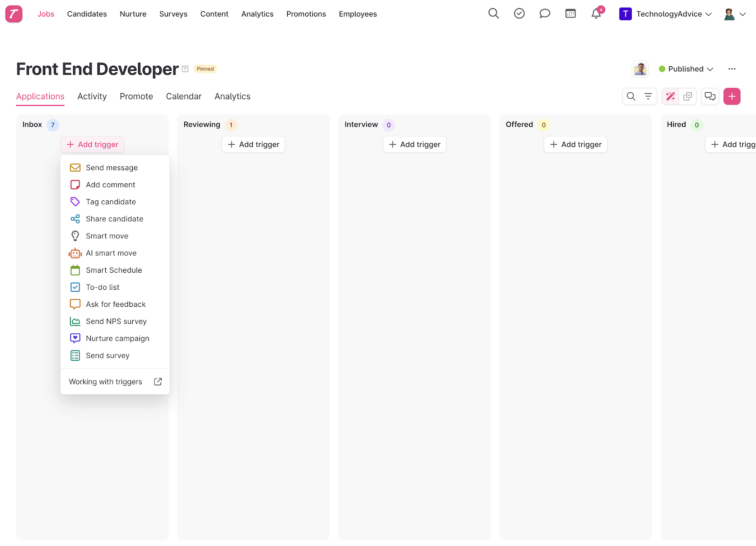The image size is (756, 546).
Task: Open the notifications bell
Action: pos(596,14)
